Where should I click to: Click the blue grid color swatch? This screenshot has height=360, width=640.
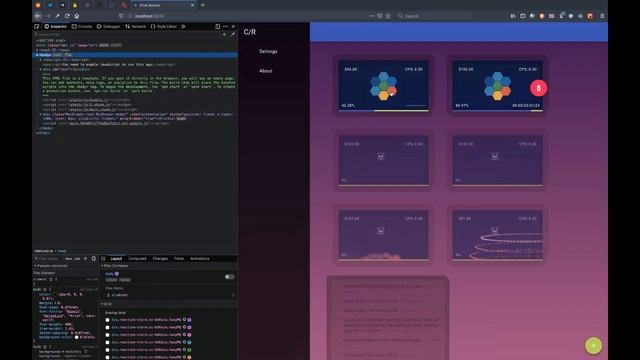click(189, 342)
